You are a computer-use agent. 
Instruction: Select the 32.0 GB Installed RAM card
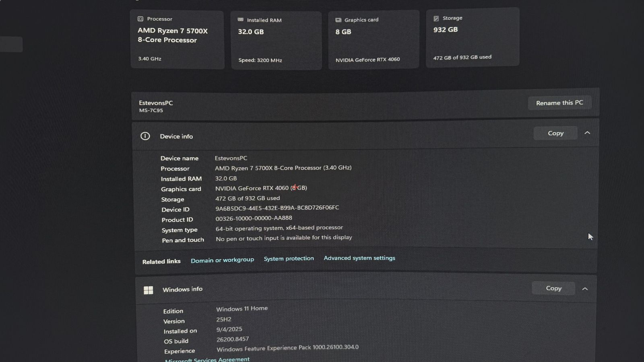point(276,41)
